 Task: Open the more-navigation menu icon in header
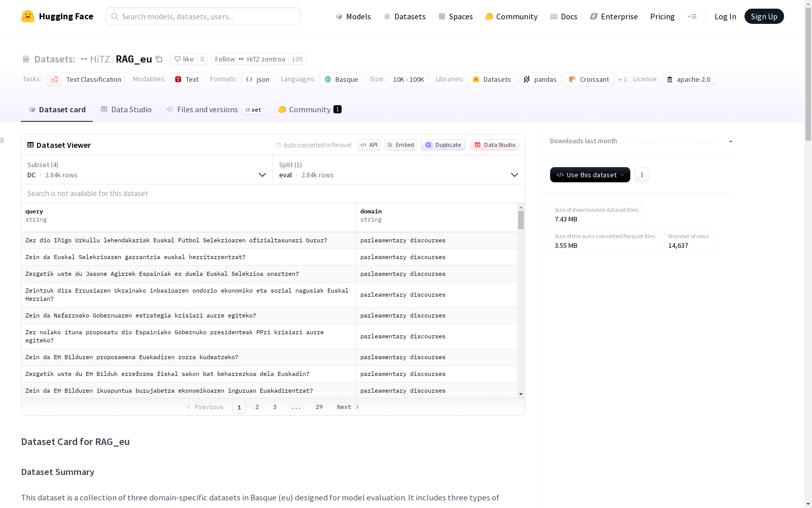coord(692,16)
